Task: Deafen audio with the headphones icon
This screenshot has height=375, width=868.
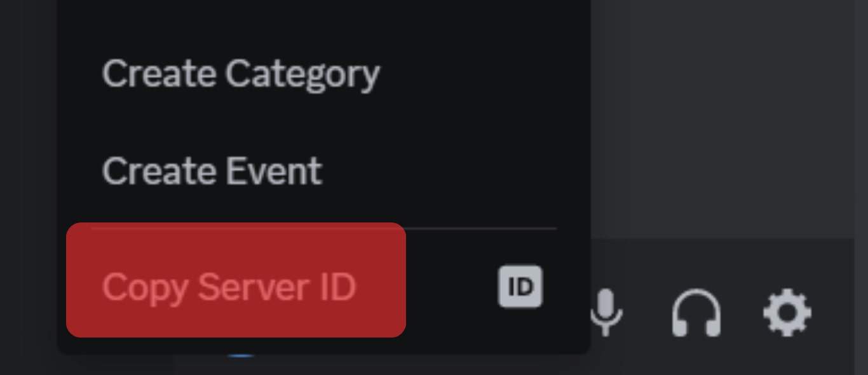Action: tap(696, 312)
